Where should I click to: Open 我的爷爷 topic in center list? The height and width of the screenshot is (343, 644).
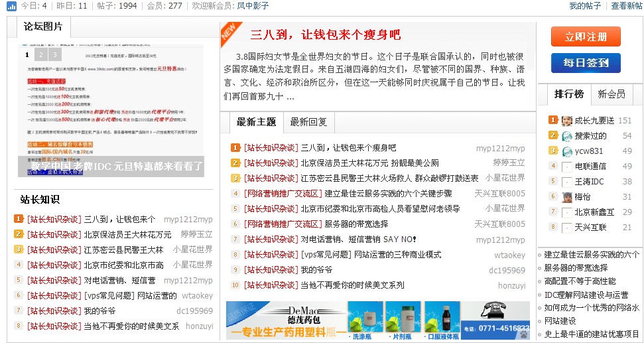[316, 270]
